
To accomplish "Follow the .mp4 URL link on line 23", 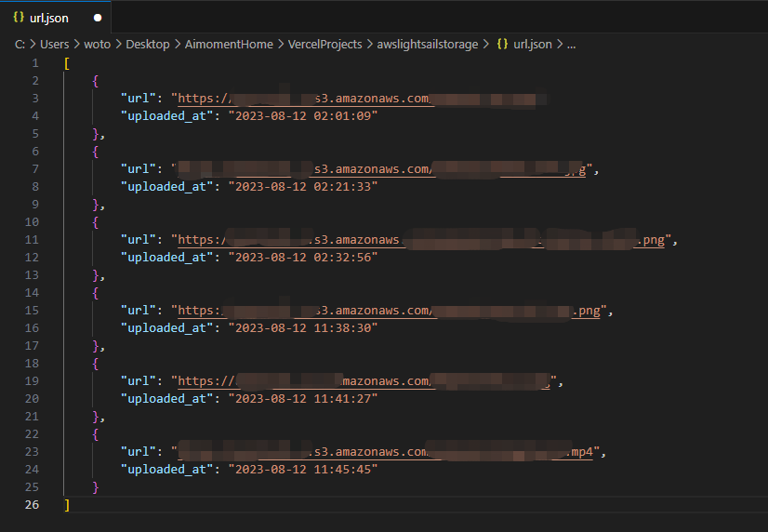I will [x=391, y=452].
